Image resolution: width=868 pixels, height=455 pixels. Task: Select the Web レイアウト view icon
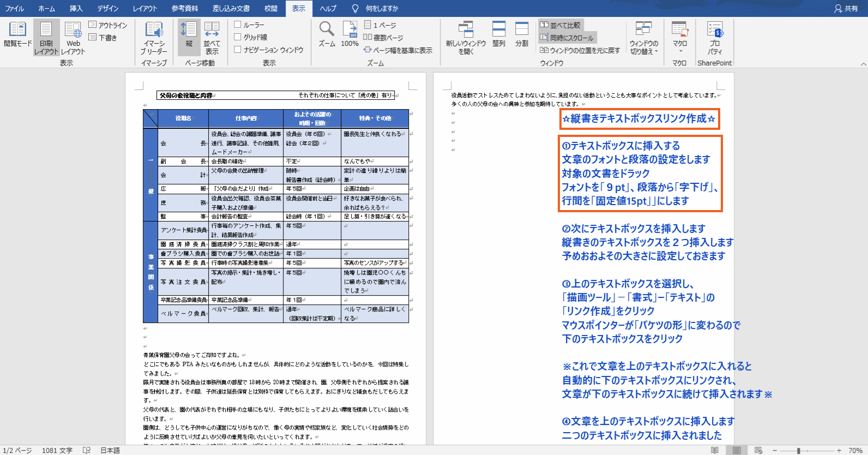point(73,35)
